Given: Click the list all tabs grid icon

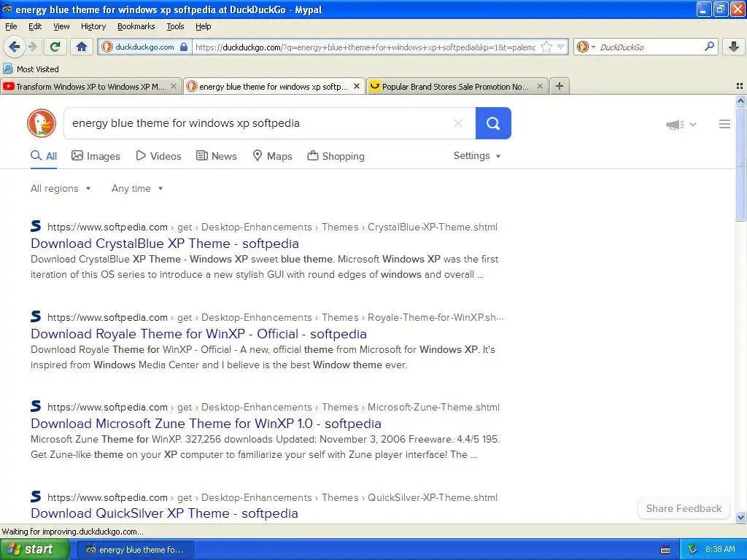Looking at the screenshot, I should tap(740, 86).
